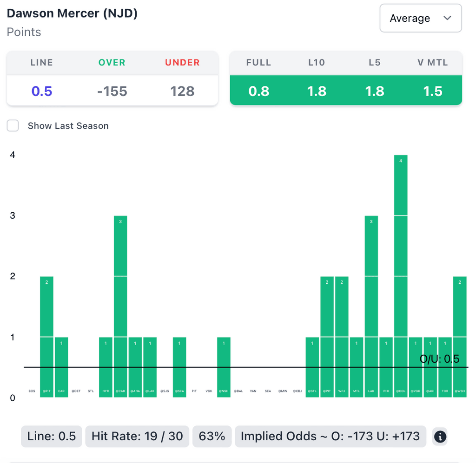Select the L10 stat tab
476x463 pixels.
(x=317, y=63)
